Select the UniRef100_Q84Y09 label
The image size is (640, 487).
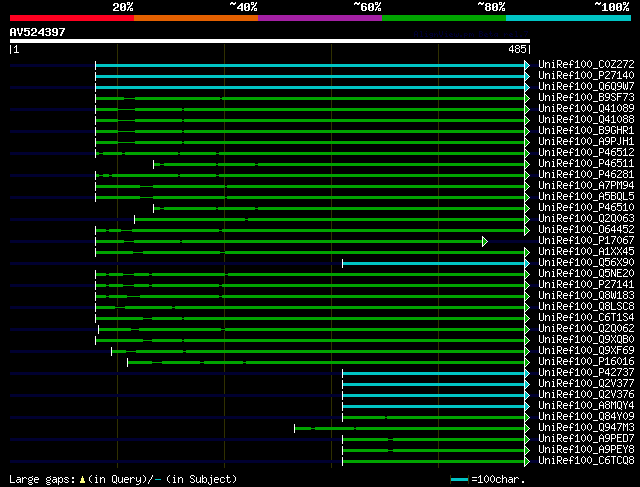click(x=586, y=417)
